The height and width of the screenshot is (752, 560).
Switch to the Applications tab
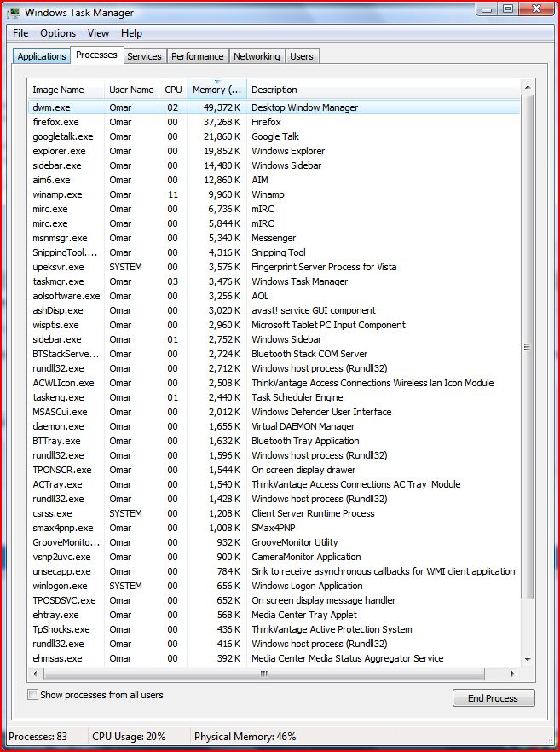(42, 56)
